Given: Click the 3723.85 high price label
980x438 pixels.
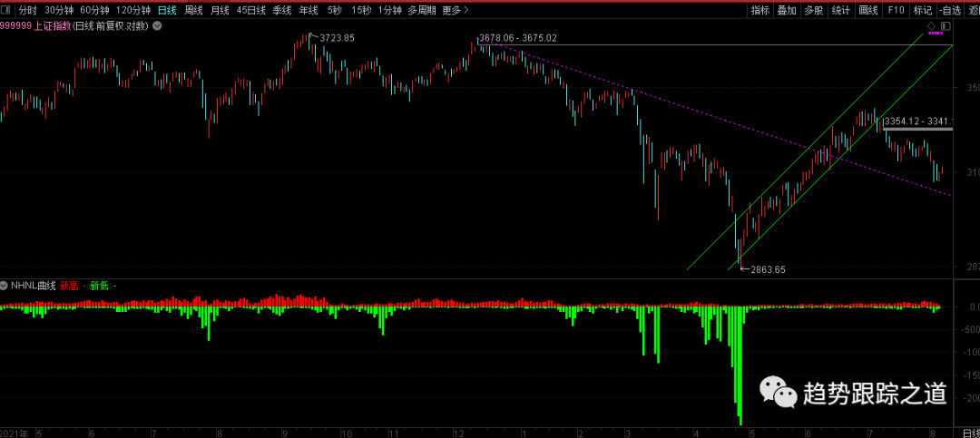Looking at the screenshot, I should click(337, 37).
